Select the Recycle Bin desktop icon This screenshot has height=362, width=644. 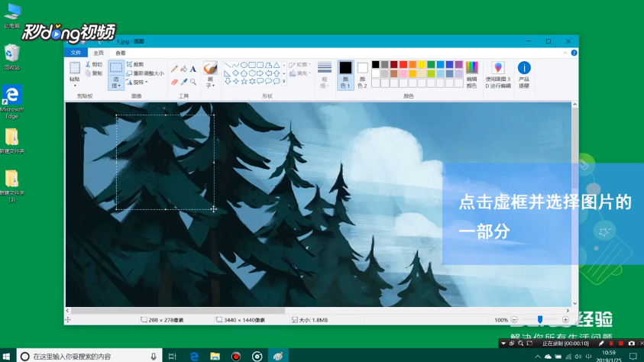click(12, 57)
